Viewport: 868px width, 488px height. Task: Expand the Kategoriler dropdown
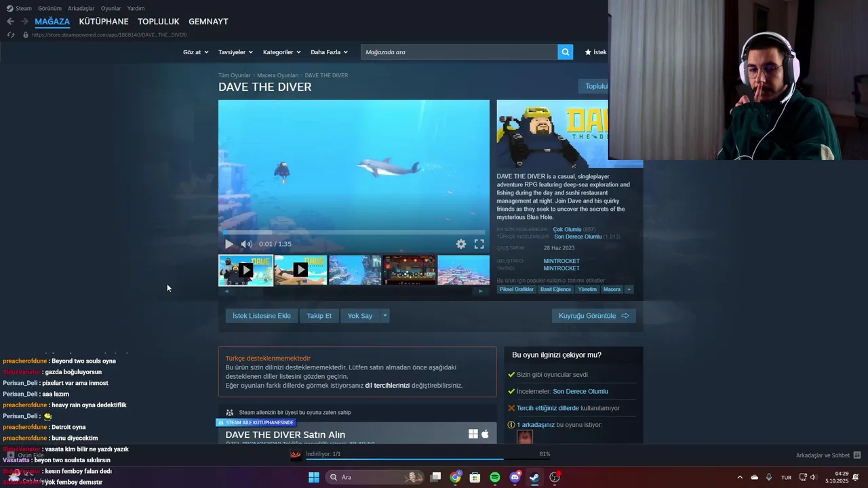coord(282,52)
